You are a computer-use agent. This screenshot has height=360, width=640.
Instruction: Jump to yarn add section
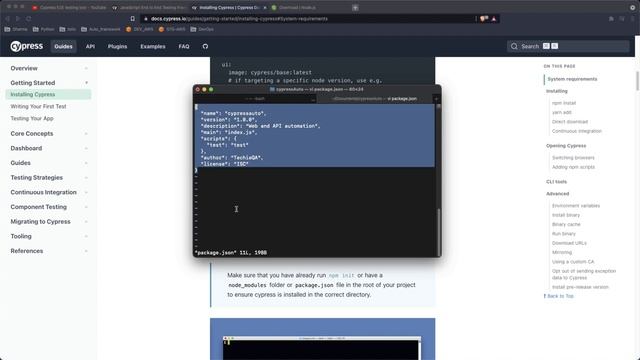tap(562, 112)
